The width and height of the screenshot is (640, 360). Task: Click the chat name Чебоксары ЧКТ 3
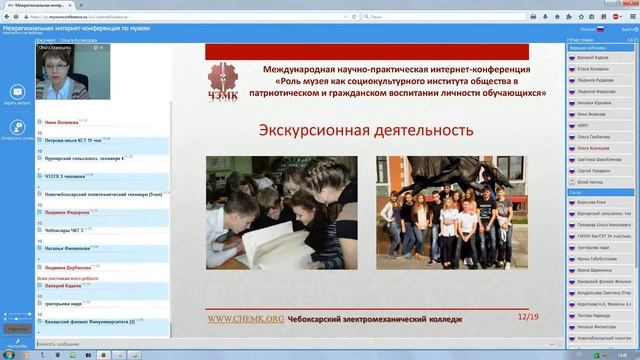click(x=64, y=230)
